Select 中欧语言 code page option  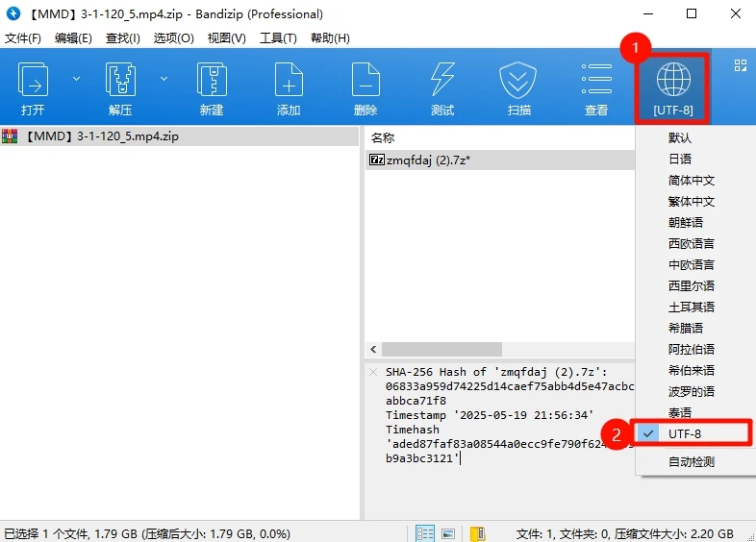(695, 265)
